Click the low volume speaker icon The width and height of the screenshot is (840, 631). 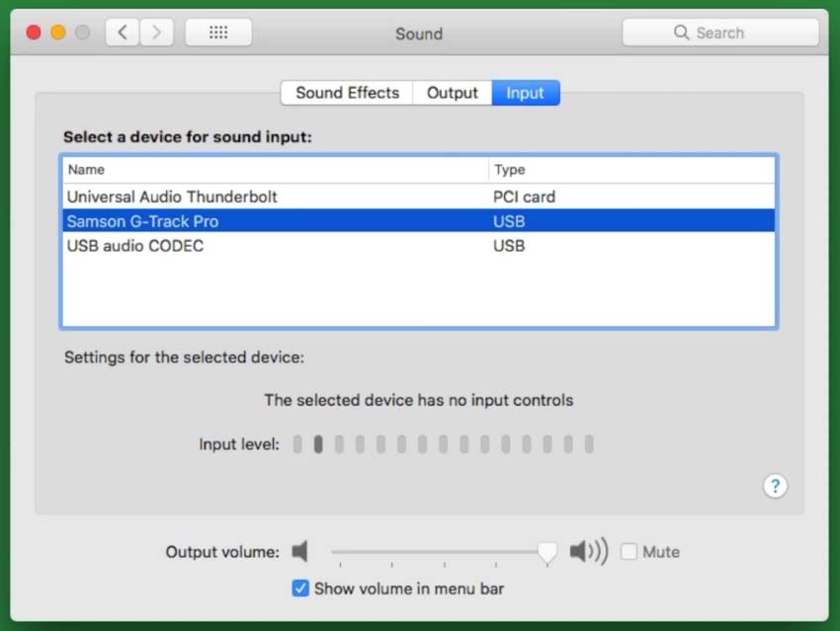(300, 551)
